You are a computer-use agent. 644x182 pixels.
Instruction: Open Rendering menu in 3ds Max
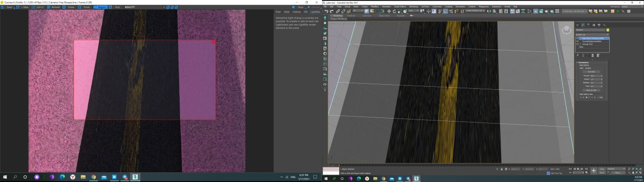(x=414, y=7)
